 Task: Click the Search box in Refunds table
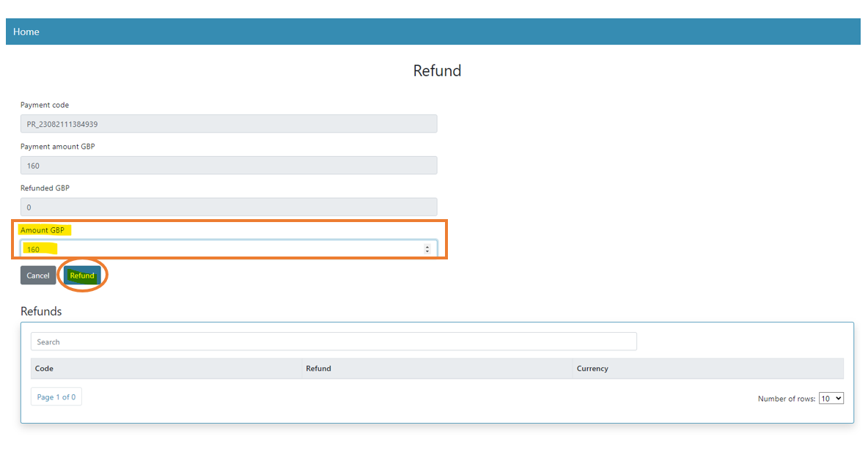coord(334,342)
